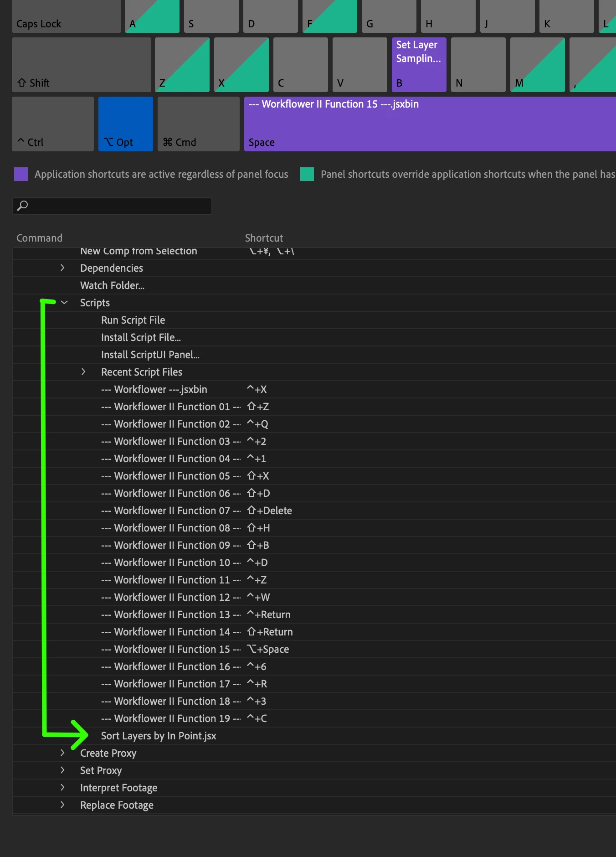
Task: Click the Shortcut column header
Action: coord(264,238)
